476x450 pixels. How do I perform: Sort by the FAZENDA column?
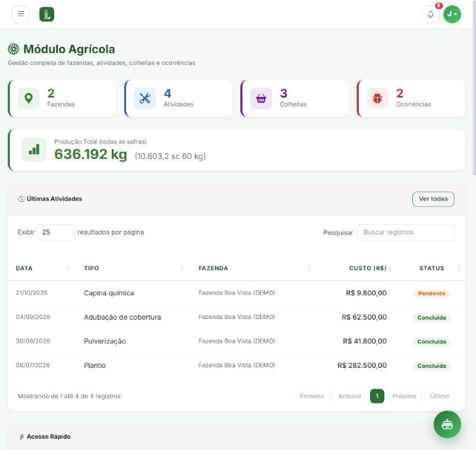pyautogui.click(x=255, y=268)
